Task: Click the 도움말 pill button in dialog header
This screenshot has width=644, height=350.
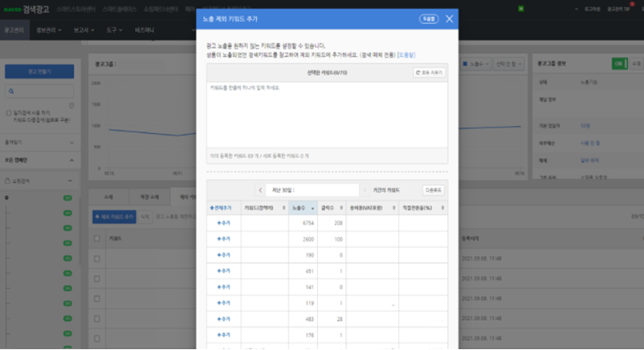Action: pyautogui.click(x=429, y=19)
